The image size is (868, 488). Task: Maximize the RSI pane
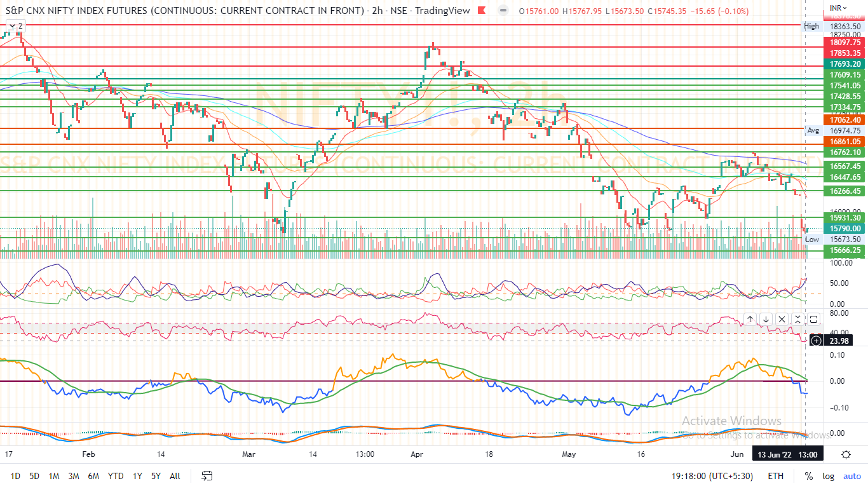(x=813, y=319)
